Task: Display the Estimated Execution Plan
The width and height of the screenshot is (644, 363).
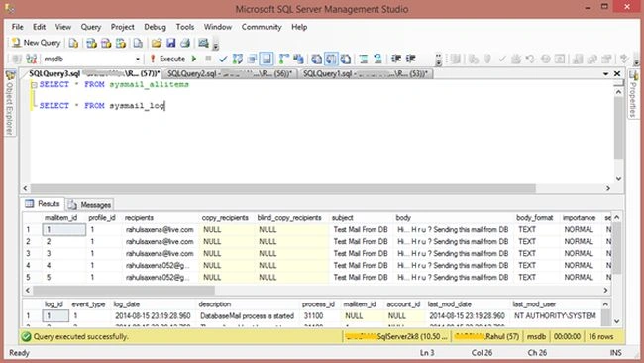Action: tap(238, 59)
